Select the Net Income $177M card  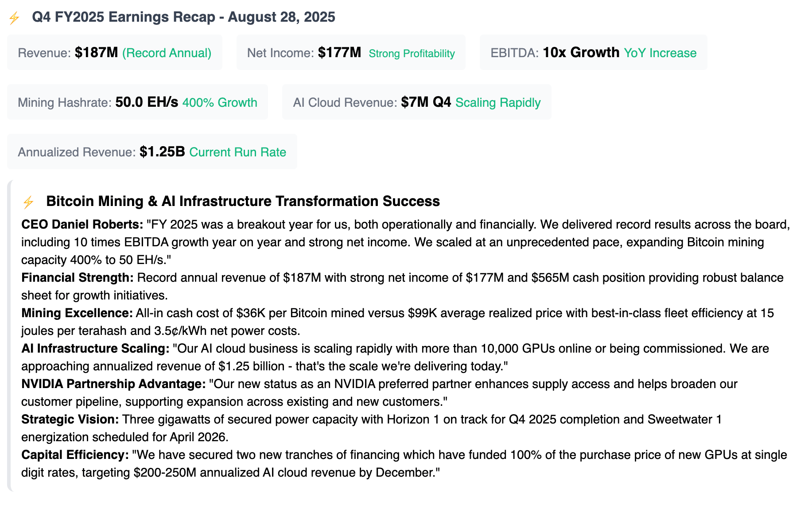coord(351,53)
